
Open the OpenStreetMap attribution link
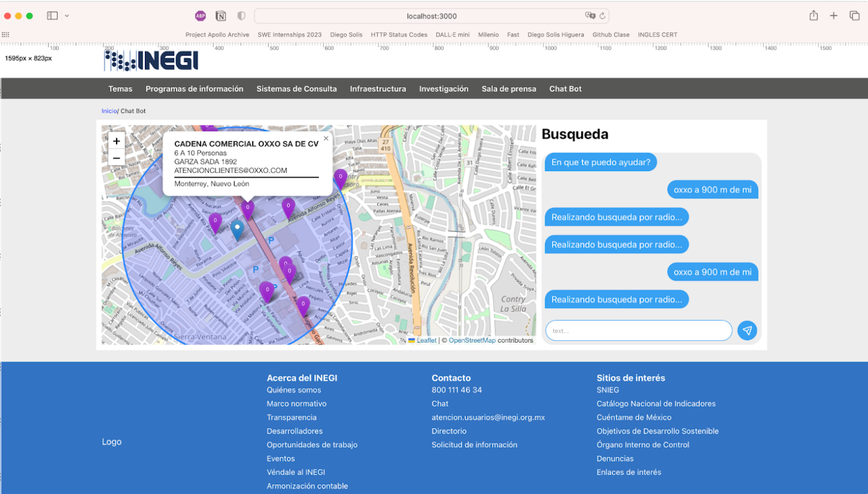(x=472, y=340)
